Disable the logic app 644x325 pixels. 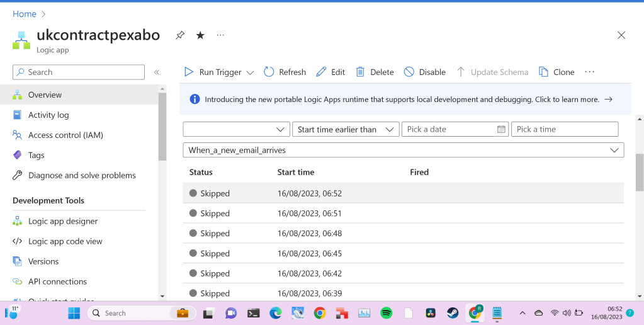425,72
